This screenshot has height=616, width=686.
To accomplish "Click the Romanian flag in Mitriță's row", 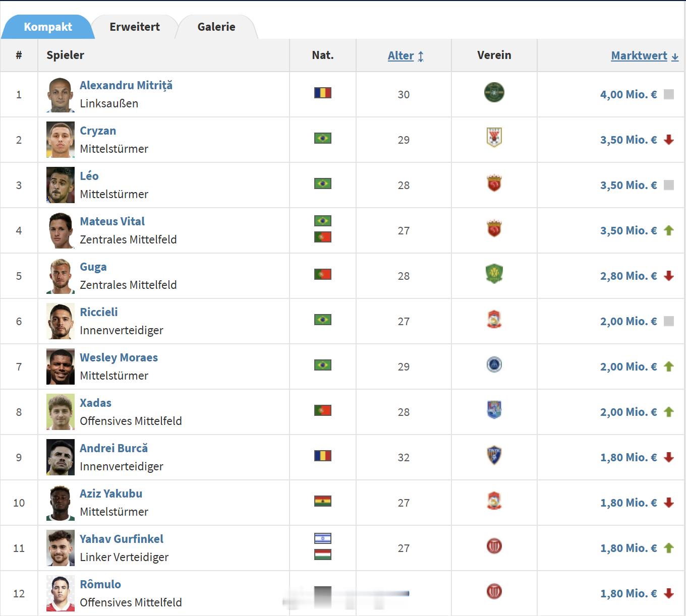I will pyautogui.click(x=322, y=93).
